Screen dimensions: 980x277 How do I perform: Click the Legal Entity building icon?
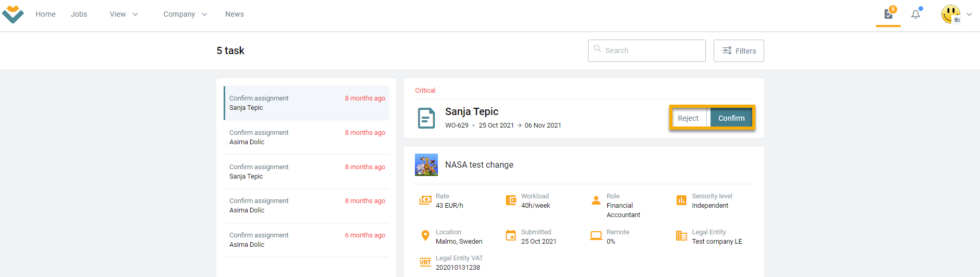[681, 236]
